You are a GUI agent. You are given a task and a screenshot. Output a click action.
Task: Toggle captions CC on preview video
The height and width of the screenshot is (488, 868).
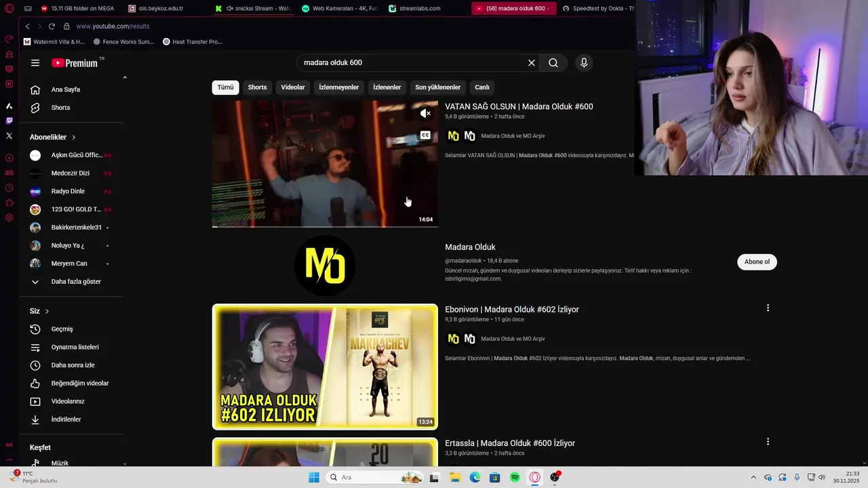(425, 136)
